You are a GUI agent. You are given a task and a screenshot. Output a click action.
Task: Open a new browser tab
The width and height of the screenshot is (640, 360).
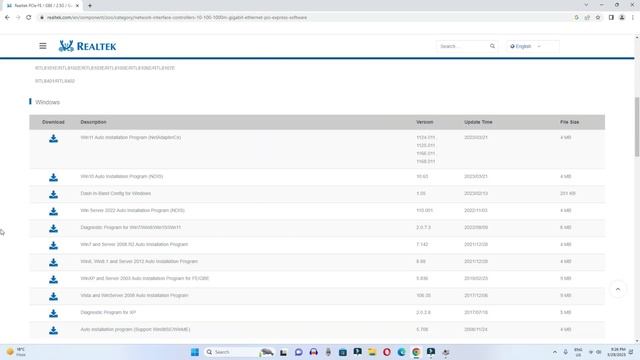90,6
